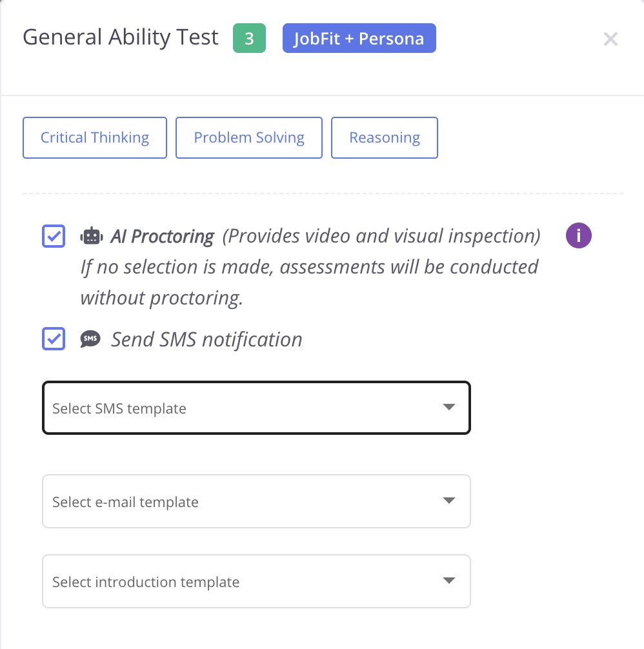644x649 pixels.
Task: Click the purple info icon
Action: point(579,236)
